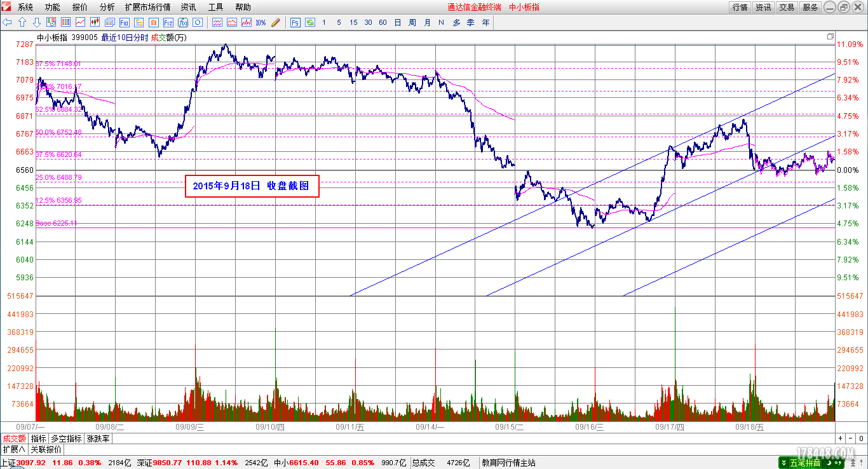Click the circle-in-square toolbar icon
Image resolution: width=868 pixels, height=469 pixels.
(x=197, y=22)
